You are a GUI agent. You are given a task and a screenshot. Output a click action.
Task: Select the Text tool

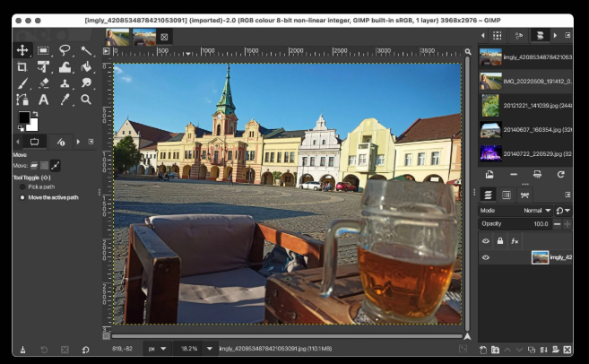pyautogui.click(x=43, y=100)
